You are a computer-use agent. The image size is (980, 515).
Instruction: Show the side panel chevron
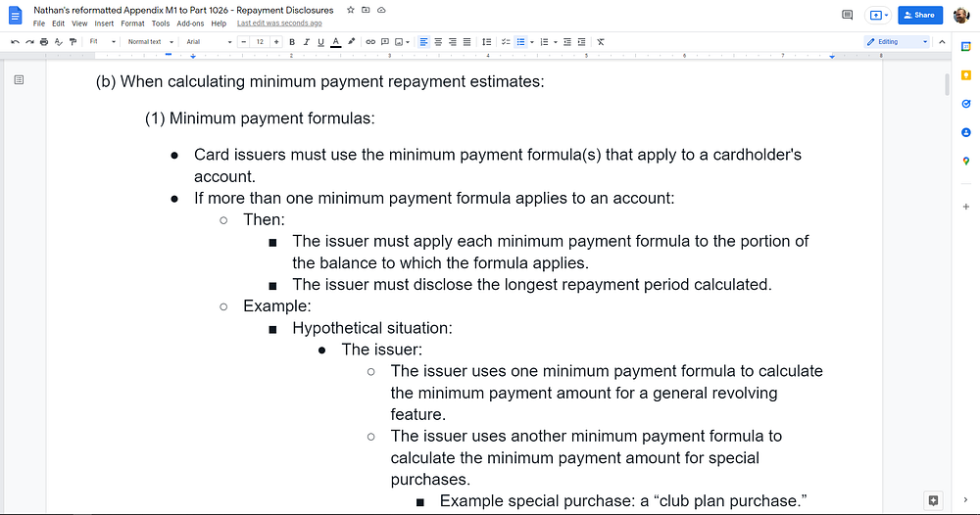(965, 500)
